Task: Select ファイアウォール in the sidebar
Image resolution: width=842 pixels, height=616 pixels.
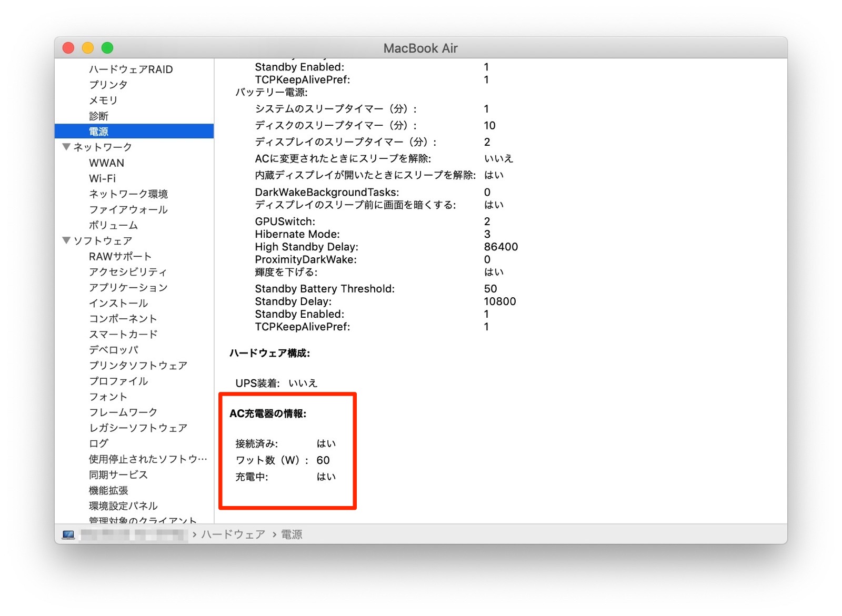Action: (x=128, y=209)
